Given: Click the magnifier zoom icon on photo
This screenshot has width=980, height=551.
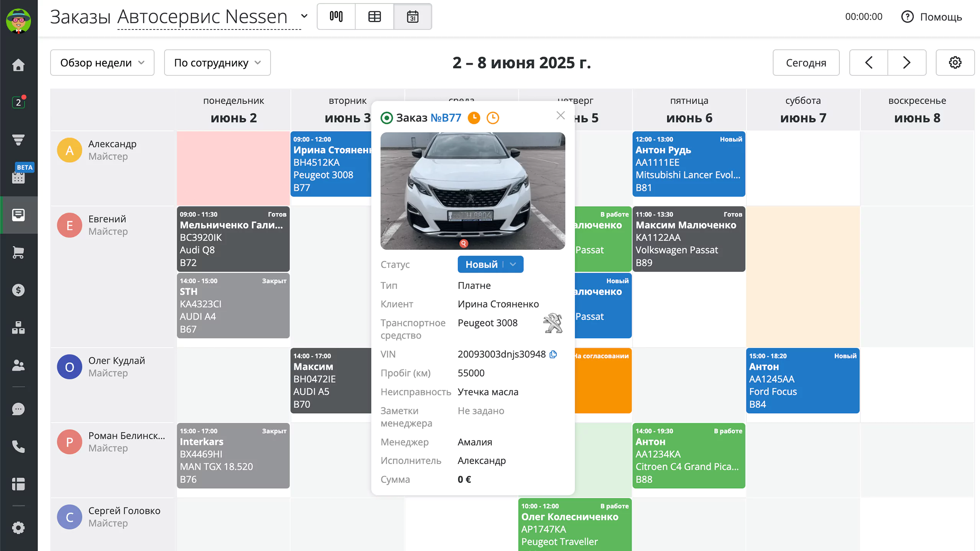Looking at the screenshot, I should (x=464, y=243).
